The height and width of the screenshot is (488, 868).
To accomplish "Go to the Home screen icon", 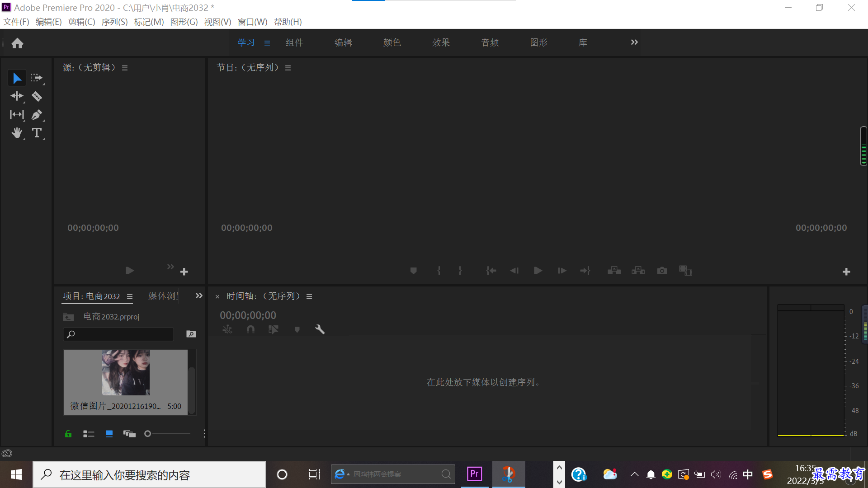I will (17, 43).
